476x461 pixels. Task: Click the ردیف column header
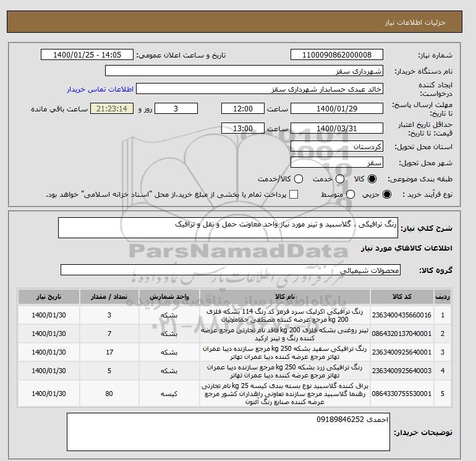(x=443, y=296)
